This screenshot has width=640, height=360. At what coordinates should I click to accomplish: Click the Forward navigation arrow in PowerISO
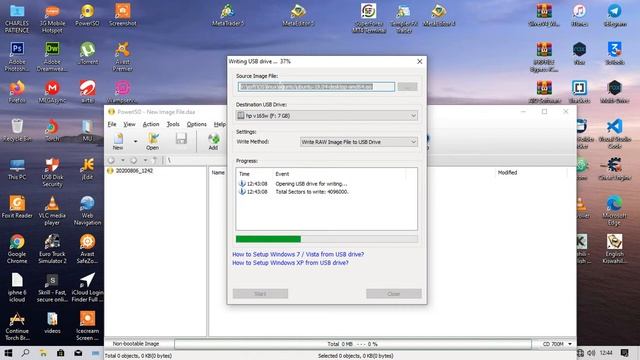pos(133,160)
